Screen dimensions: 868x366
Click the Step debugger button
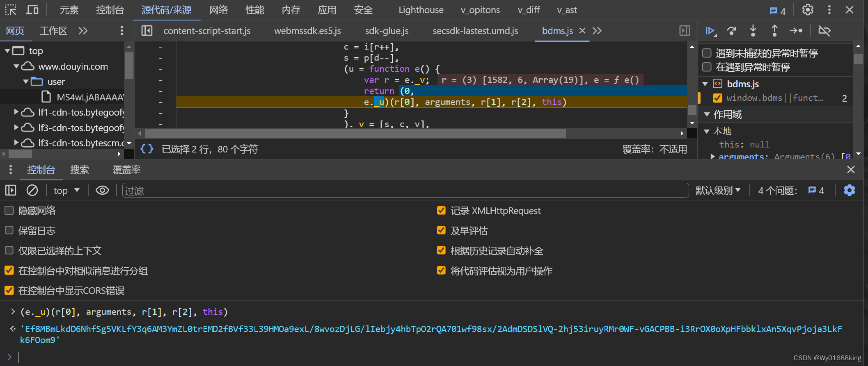796,31
